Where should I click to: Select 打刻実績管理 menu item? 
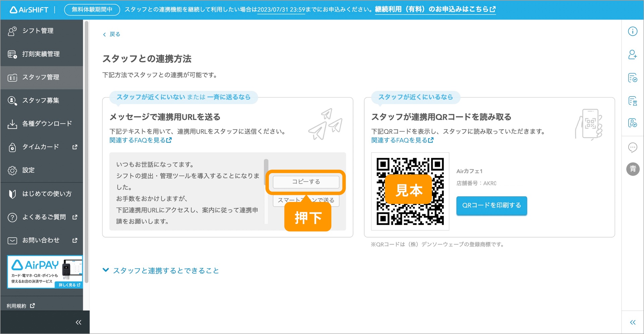[41, 54]
